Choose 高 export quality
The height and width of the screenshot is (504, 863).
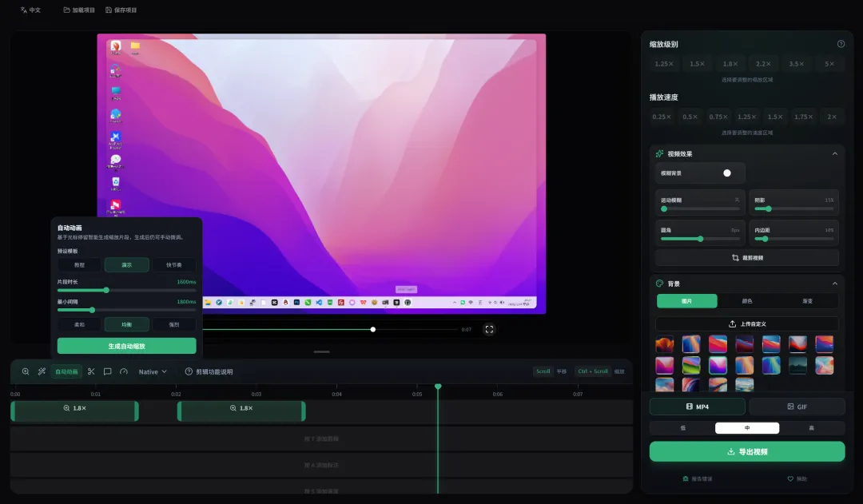[811, 428]
